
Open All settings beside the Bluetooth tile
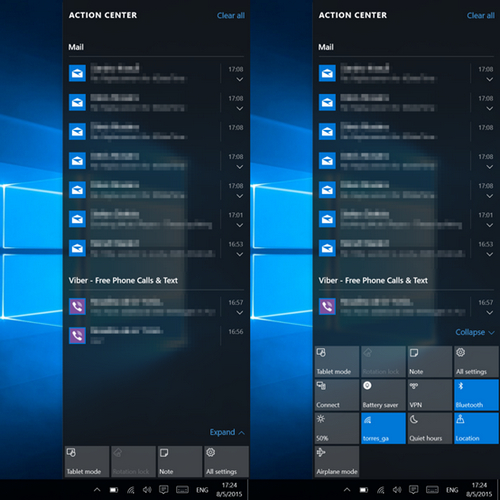point(476,362)
